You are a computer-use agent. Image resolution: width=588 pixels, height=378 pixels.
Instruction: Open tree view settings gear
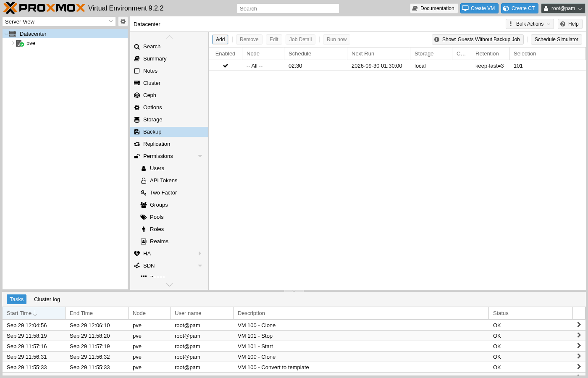(123, 21)
